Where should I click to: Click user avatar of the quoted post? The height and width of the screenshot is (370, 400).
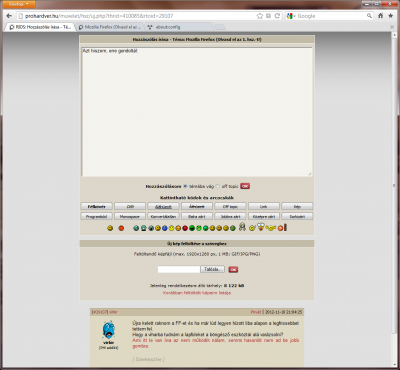coord(109,330)
